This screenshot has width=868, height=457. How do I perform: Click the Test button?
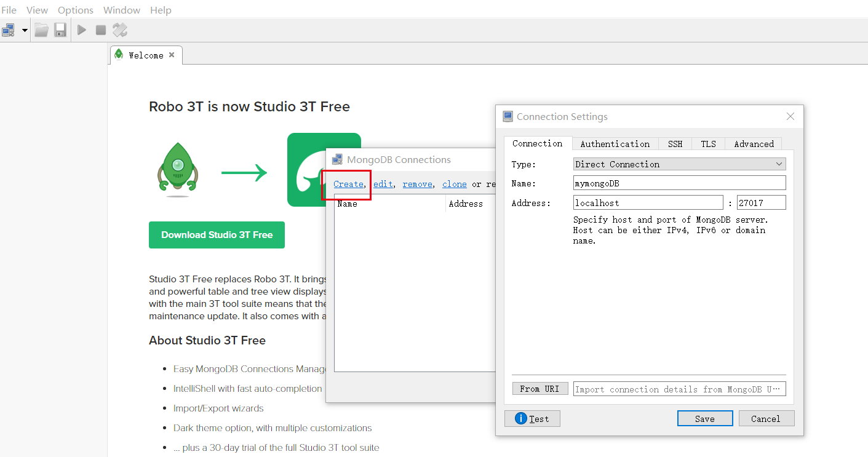[x=532, y=419]
